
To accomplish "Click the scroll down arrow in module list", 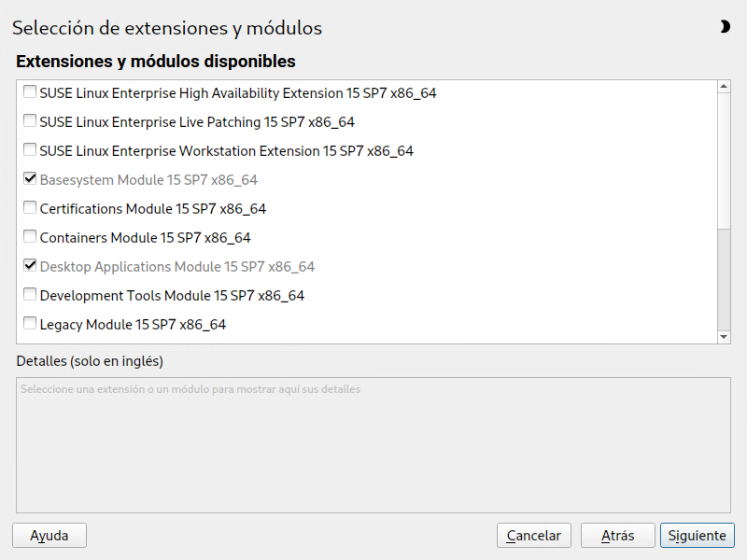I will [724, 337].
